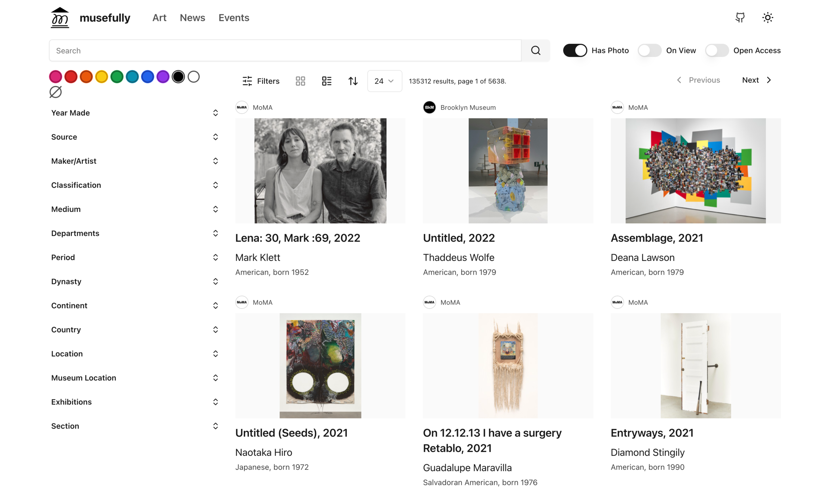Screen dimensions: 830x504
Task: Expand the Section filter
Action: point(135,426)
